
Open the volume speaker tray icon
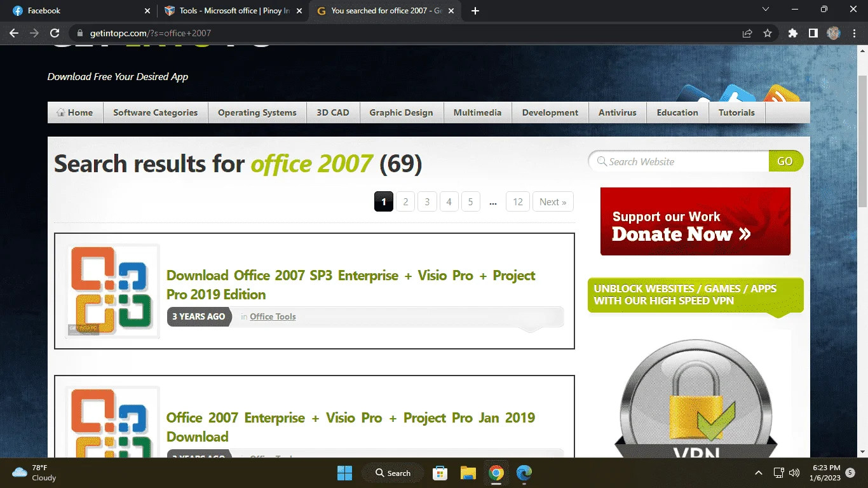point(794,473)
